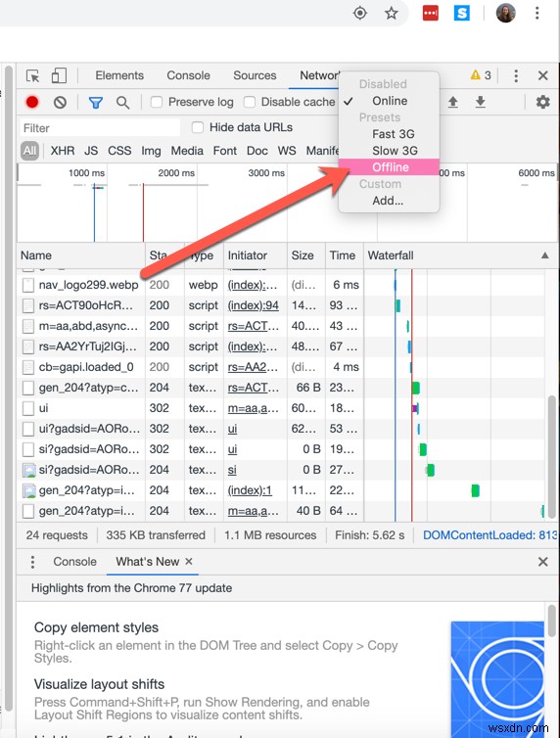Click the Copy element styles heading
This screenshot has width=560, height=738.
click(96, 627)
